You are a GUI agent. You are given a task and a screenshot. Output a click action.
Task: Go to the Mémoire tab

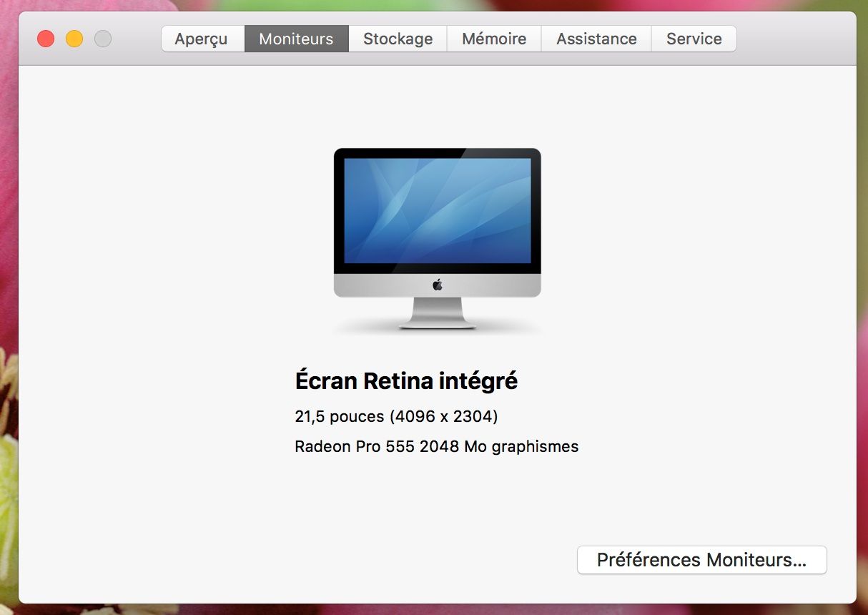coord(494,39)
